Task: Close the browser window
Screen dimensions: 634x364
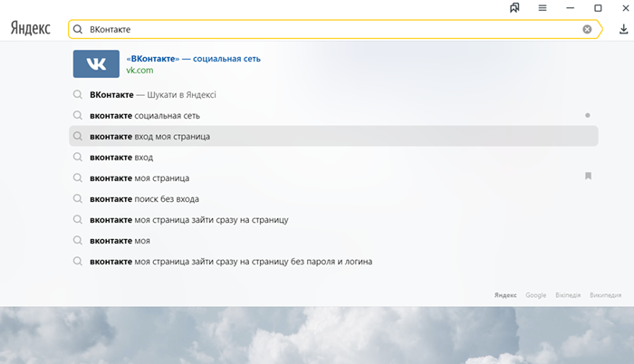Action: pyautogui.click(x=626, y=7)
